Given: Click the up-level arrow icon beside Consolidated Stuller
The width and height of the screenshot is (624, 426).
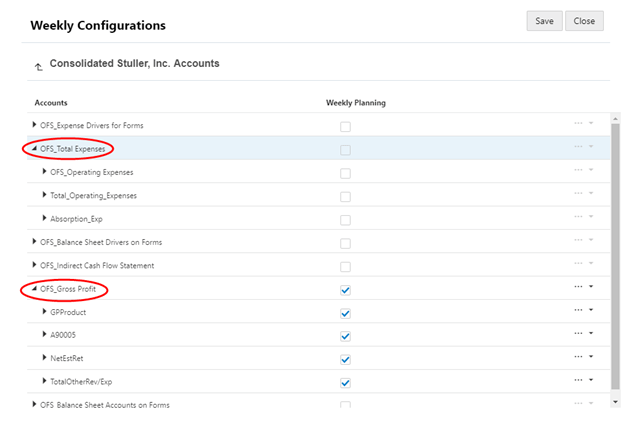Looking at the screenshot, I should pos(38,67).
